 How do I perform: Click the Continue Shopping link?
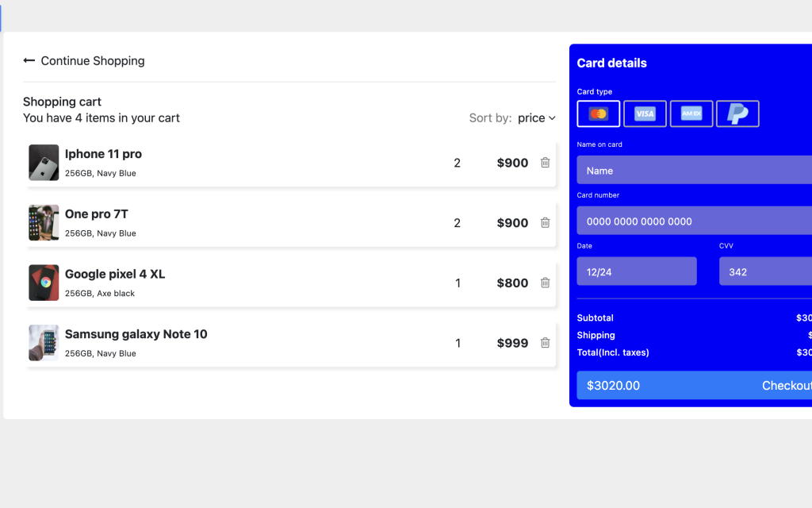coord(92,60)
